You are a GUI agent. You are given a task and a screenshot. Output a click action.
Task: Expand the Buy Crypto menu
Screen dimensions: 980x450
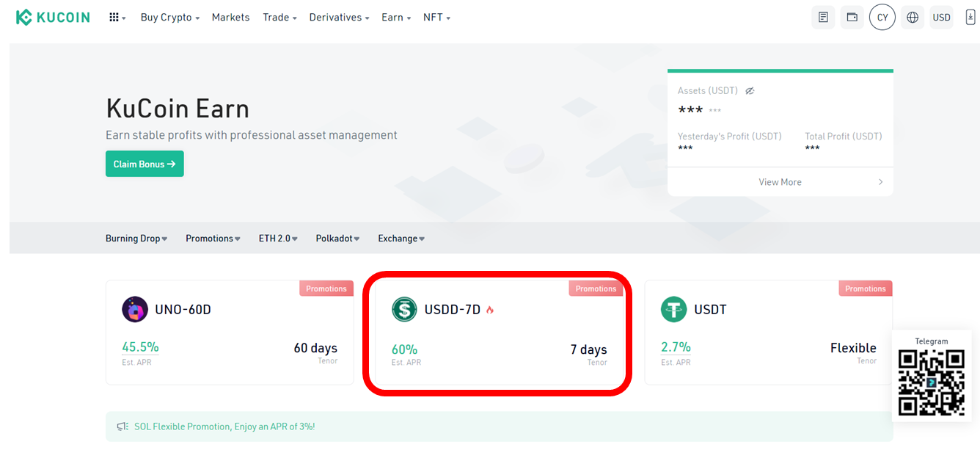click(170, 17)
